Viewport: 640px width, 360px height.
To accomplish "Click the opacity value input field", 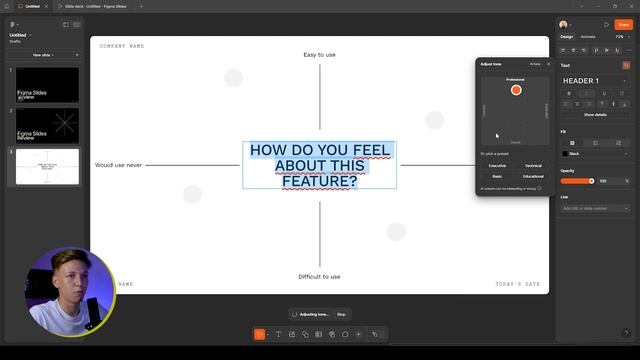I will (613, 181).
